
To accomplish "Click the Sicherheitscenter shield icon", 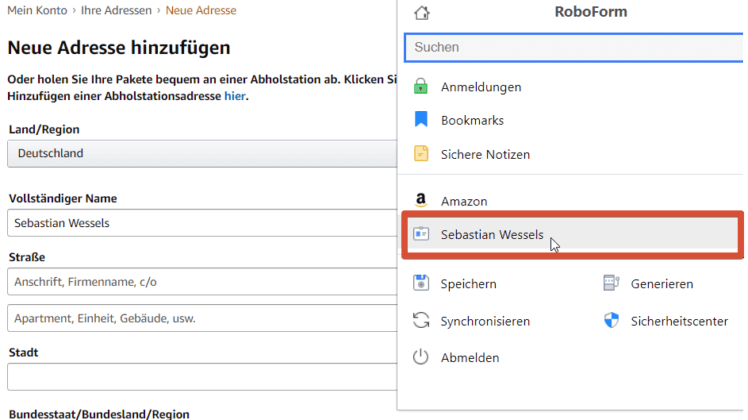I will coord(611,320).
